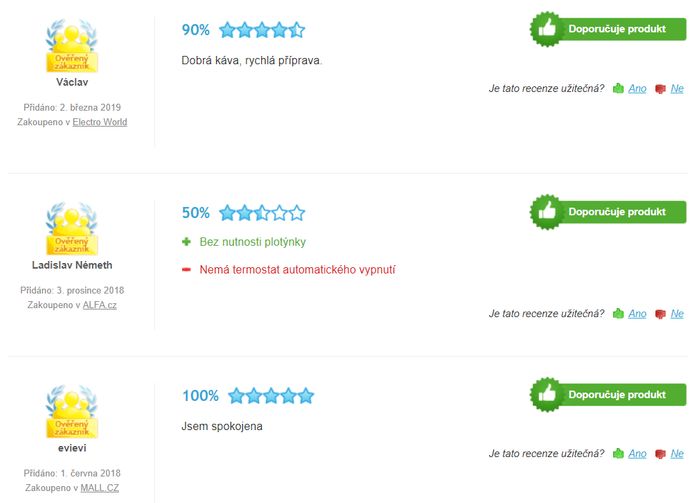
Task: Click Doporučuje produkt badge on Václav's review
Action: (x=608, y=29)
